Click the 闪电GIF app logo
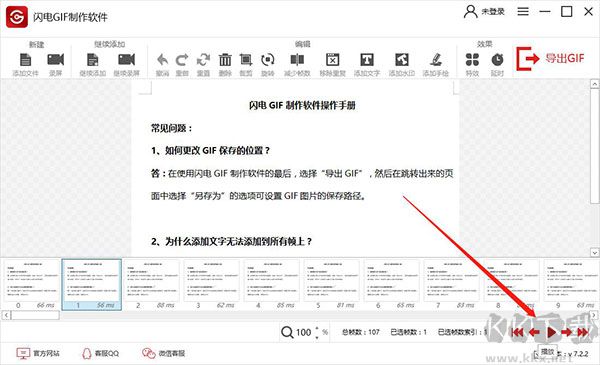The width and height of the screenshot is (600, 365). tap(17, 17)
